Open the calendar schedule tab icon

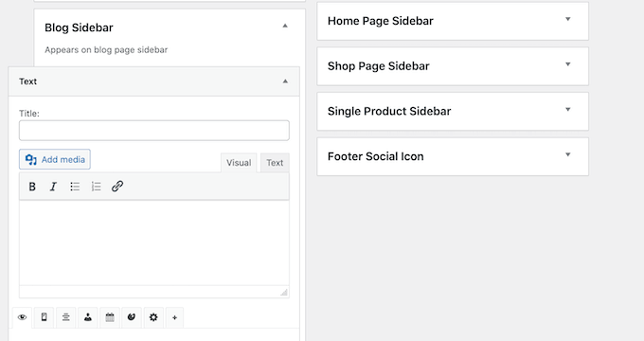pos(110,317)
